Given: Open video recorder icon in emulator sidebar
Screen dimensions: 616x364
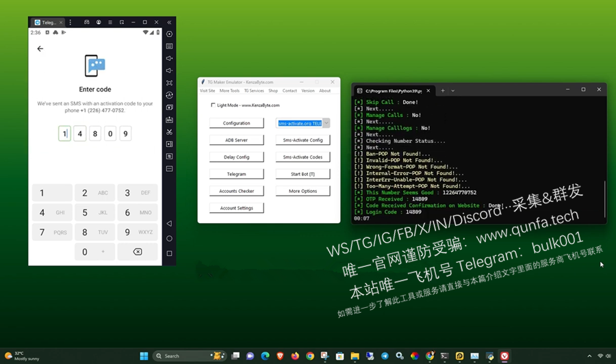Looking at the screenshot, I should point(169,144).
